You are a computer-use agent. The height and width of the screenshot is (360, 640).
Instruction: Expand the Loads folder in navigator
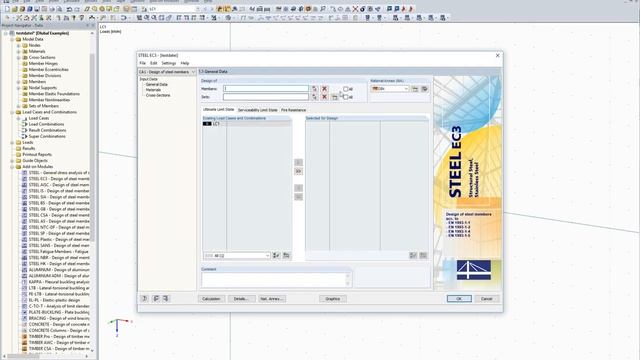click(x=12, y=142)
